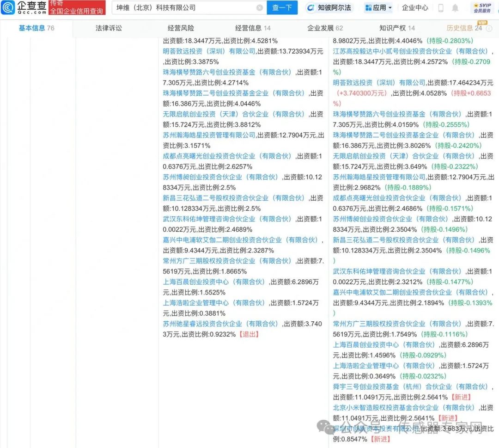Click the Qichacha logo icon
This screenshot has width=499, height=448.
8,7
